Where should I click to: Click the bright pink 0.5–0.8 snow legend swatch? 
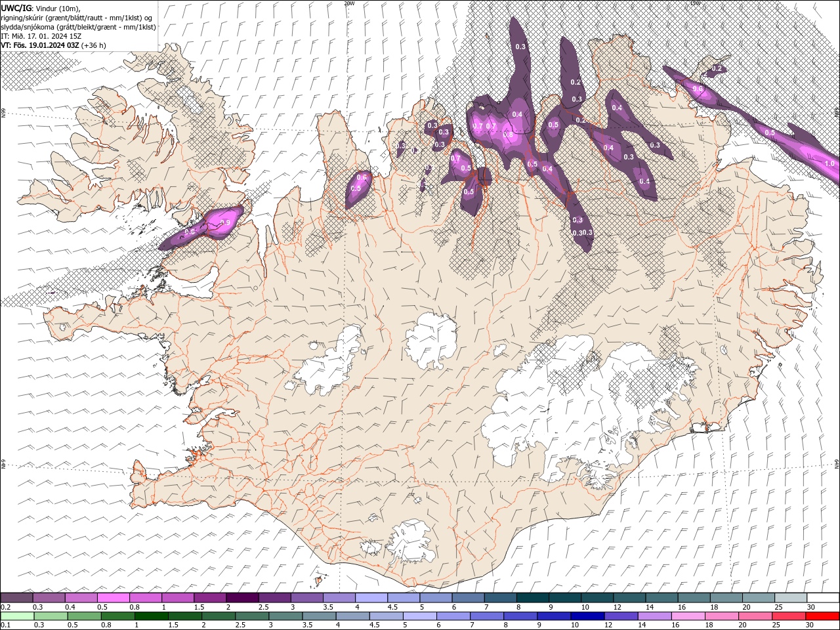[x=114, y=598]
